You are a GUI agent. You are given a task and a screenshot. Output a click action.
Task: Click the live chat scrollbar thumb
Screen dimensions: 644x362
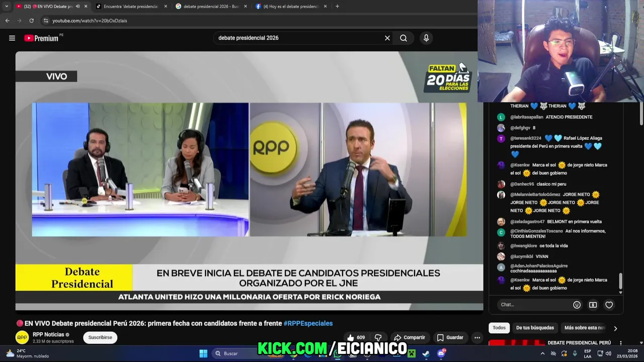point(620,282)
